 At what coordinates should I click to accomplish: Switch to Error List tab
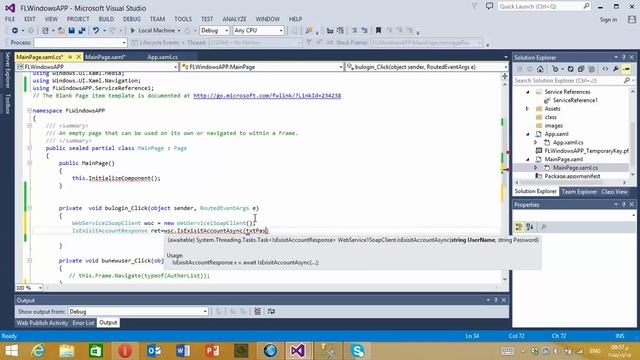83,323
